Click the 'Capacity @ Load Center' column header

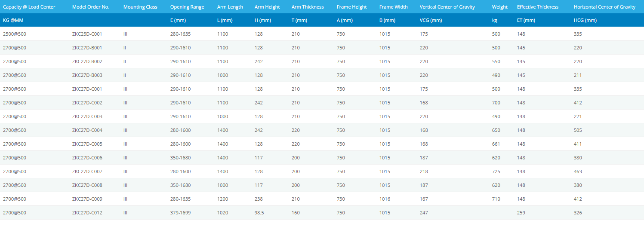[29, 7]
